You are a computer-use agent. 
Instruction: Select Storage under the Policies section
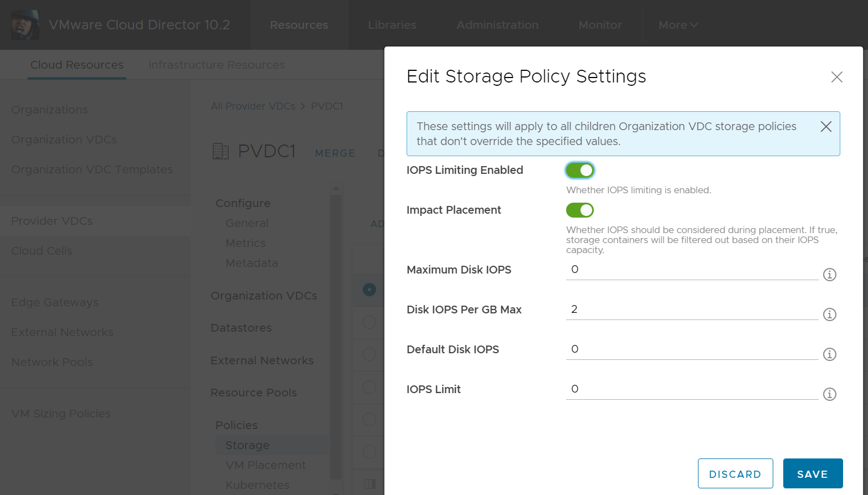[x=247, y=445]
